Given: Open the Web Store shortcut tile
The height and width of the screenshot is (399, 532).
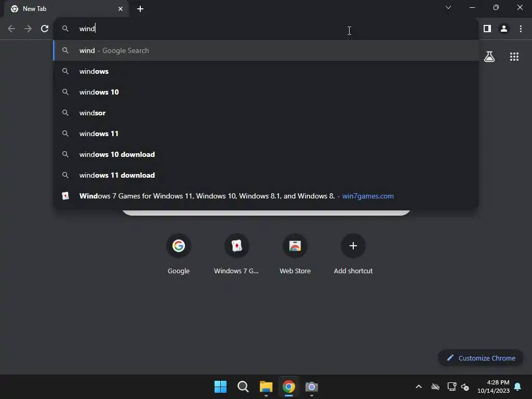Looking at the screenshot, I should click(295, 255).
